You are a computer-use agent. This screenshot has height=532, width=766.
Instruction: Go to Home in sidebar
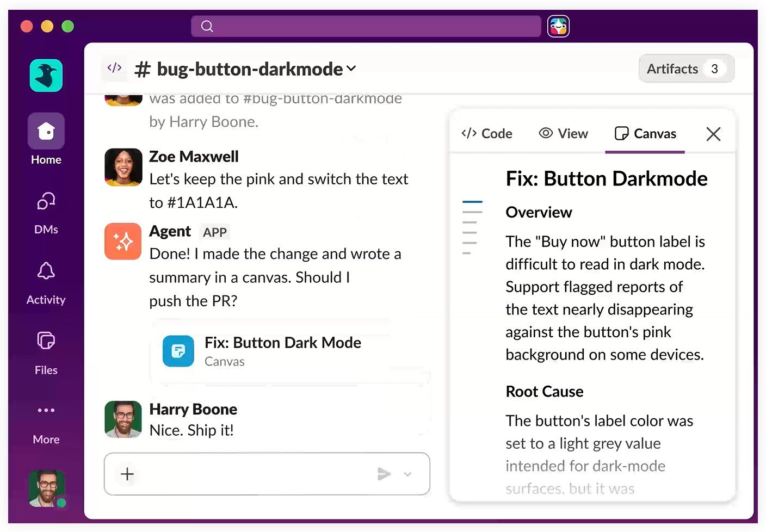coord(46,139)
